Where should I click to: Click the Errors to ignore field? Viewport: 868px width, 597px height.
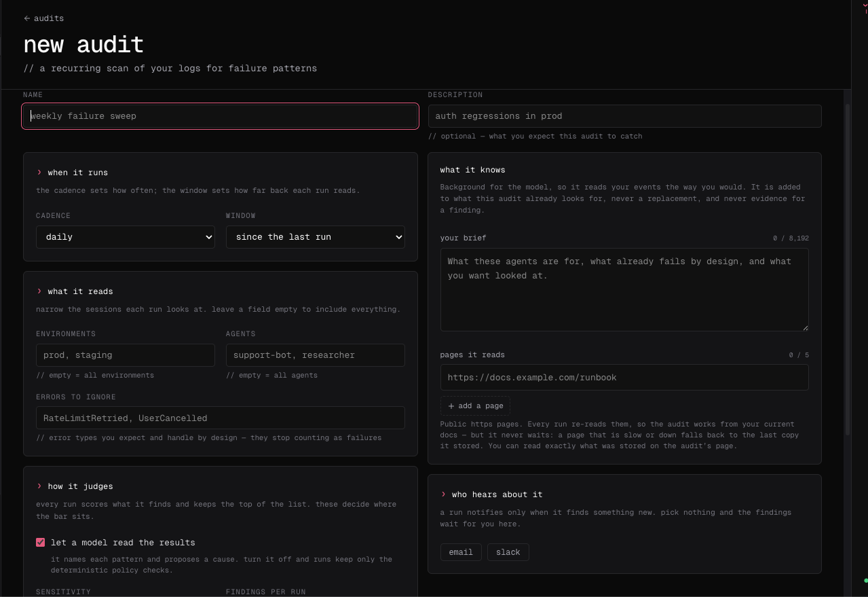pyautogui.click(x=221, y=418)
